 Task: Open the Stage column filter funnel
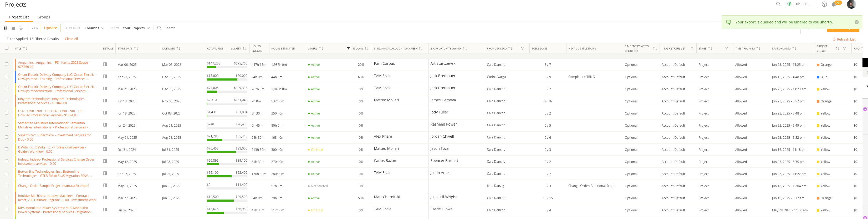726,49
